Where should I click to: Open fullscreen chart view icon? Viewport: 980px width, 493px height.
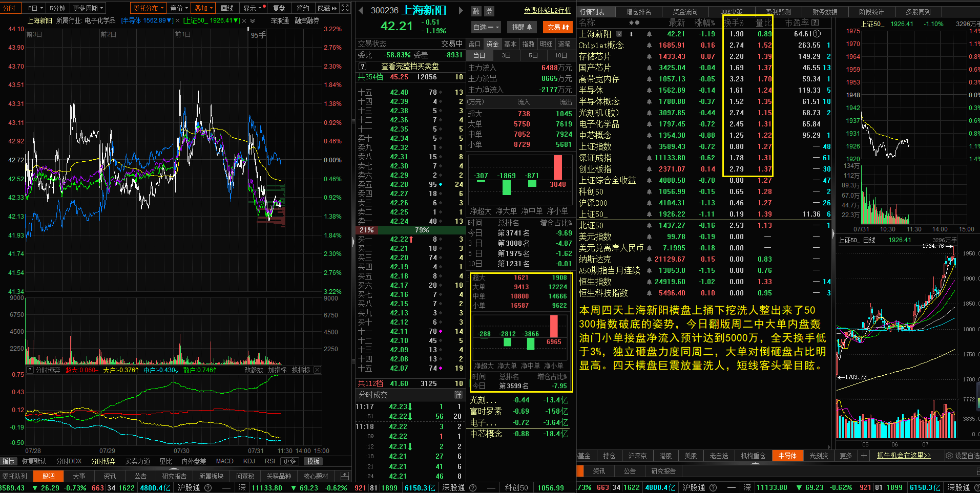click(345, 8)
